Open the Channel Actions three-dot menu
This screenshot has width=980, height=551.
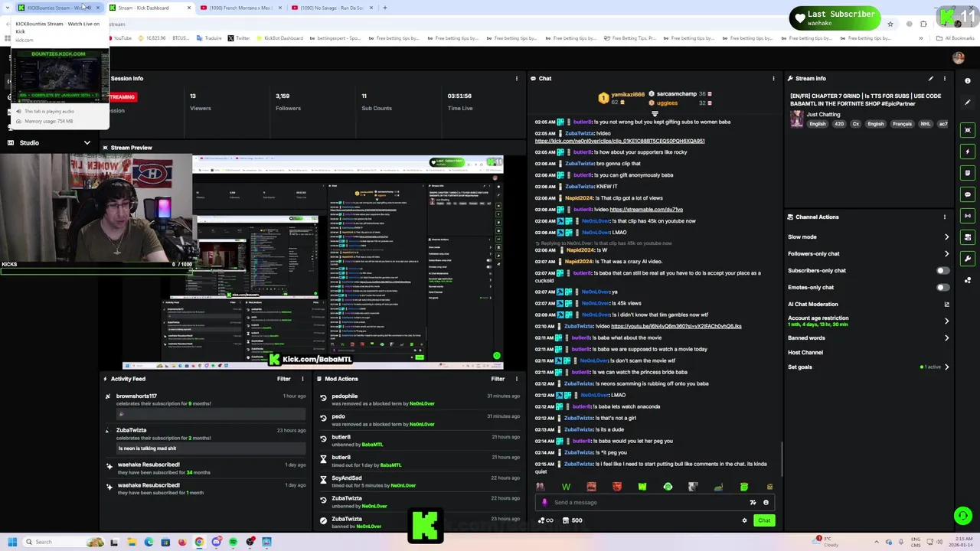945,217
